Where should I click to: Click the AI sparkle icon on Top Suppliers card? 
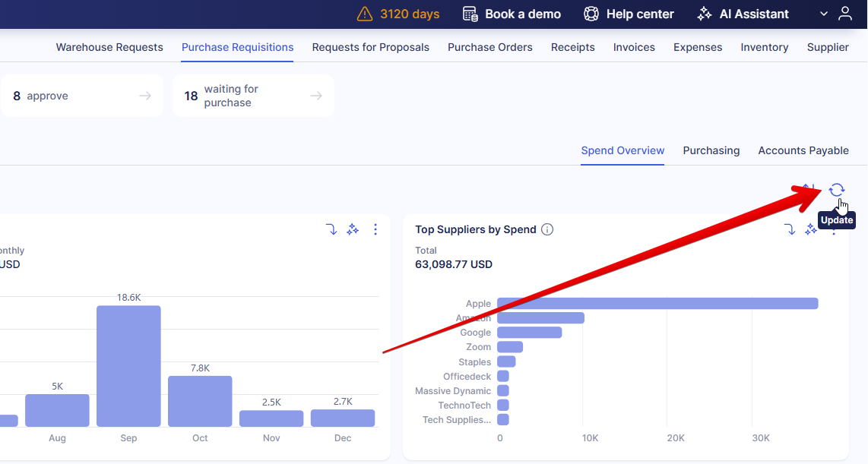click(x=811, y=229)
